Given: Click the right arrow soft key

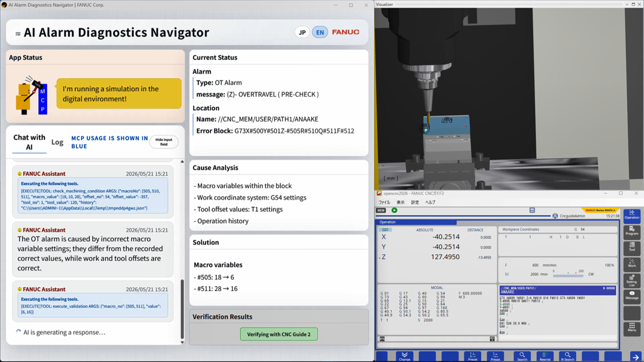Looking at the screenshot, I should (x=636, y=357).
